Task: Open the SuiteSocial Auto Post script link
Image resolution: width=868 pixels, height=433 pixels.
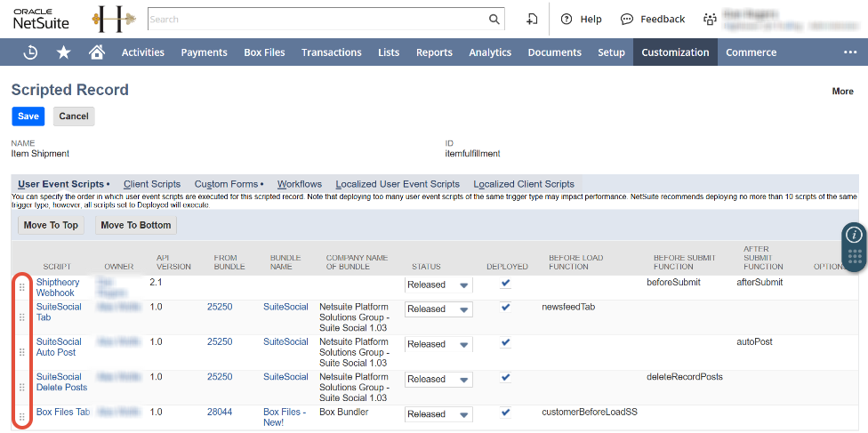Action: coord(60,347)
